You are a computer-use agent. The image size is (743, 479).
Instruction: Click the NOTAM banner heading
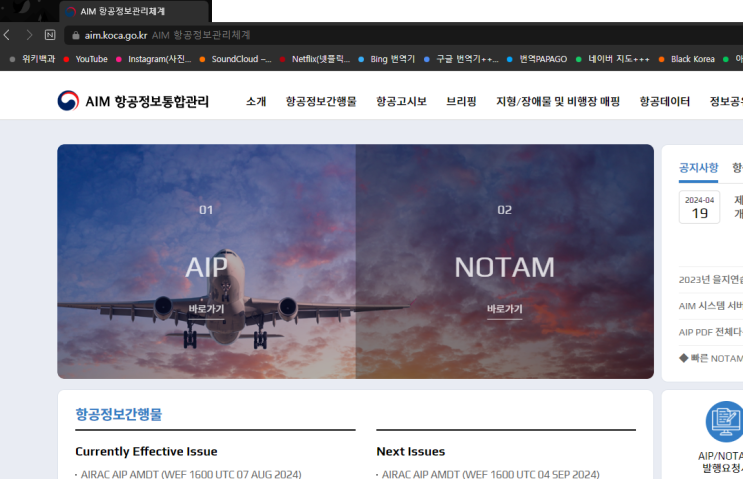click(505, 267)
